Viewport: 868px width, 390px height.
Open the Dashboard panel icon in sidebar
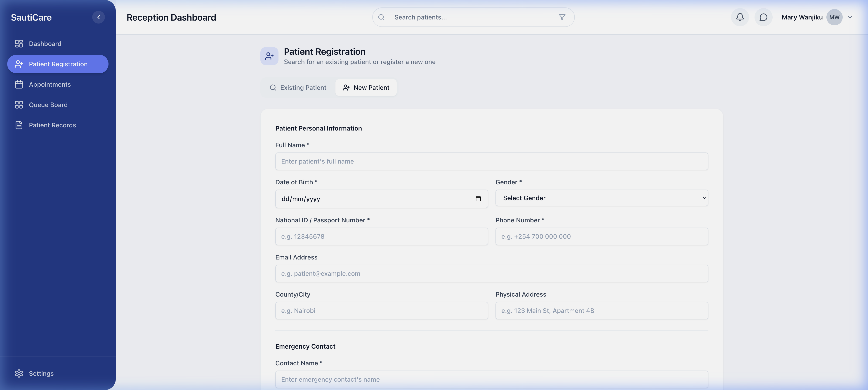pos(19,43)
